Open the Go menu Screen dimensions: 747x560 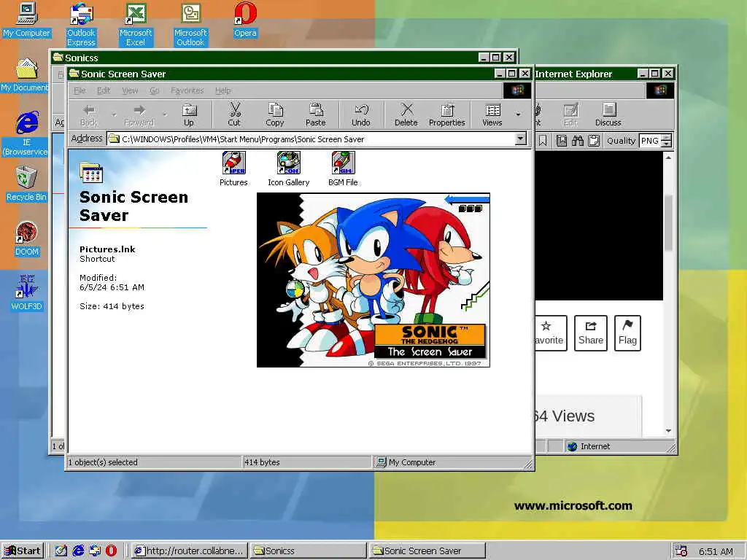pyautogui.click(x=155, y=90)
